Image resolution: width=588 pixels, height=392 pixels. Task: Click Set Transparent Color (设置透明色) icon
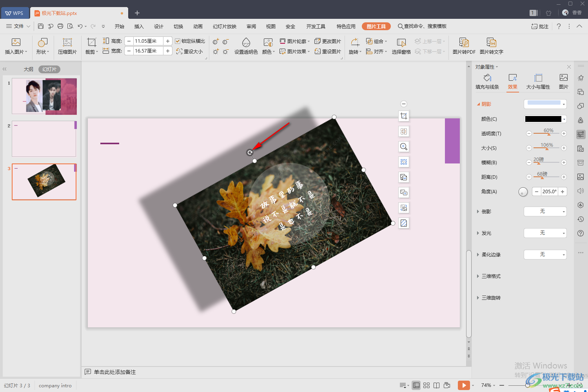pyautogui.click(x=246, y=42)
